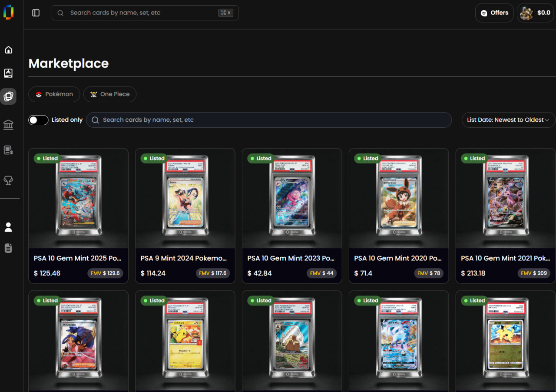Open the trophy sidebar icon
Viewport: 556px width, 392px height.
8,180
